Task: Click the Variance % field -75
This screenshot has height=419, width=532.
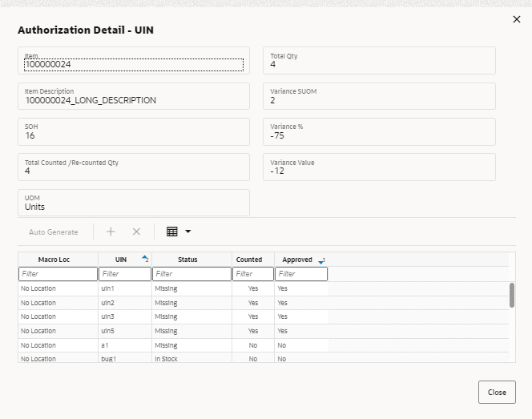Action: click(x=379, y=131)
